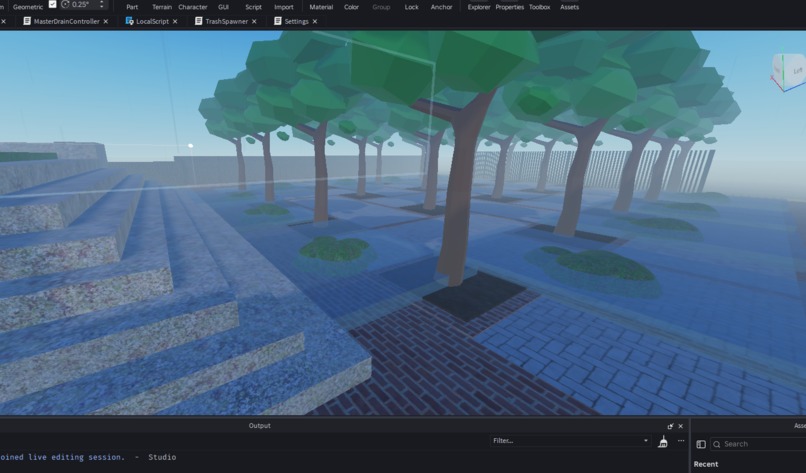Click the MasterDrainController script icon
Screen dimensions: 806x473
pyautogui.click(x=27, y=21)
